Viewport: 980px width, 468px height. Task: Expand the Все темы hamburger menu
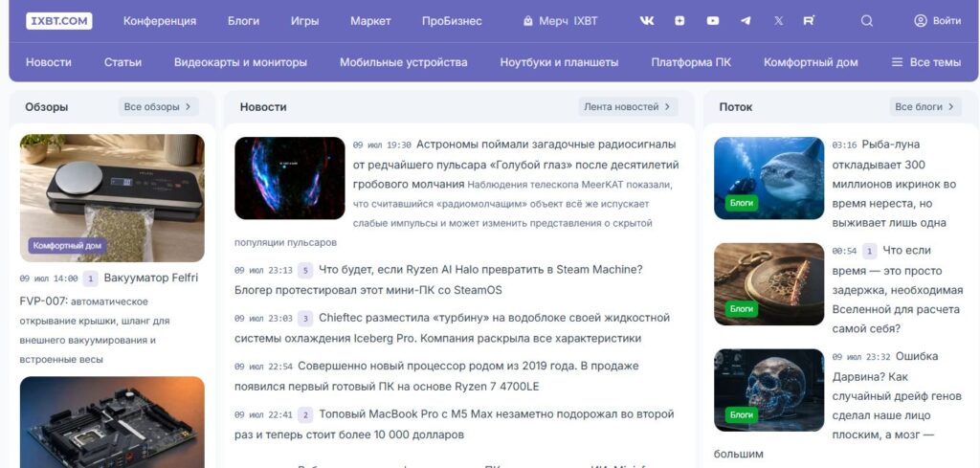(925, 62)
